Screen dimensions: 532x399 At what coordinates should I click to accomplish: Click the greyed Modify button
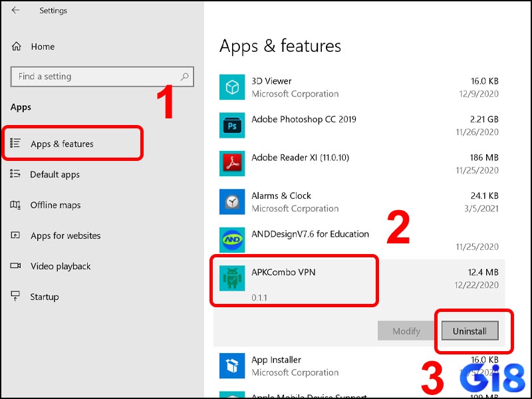pos(406,331)
